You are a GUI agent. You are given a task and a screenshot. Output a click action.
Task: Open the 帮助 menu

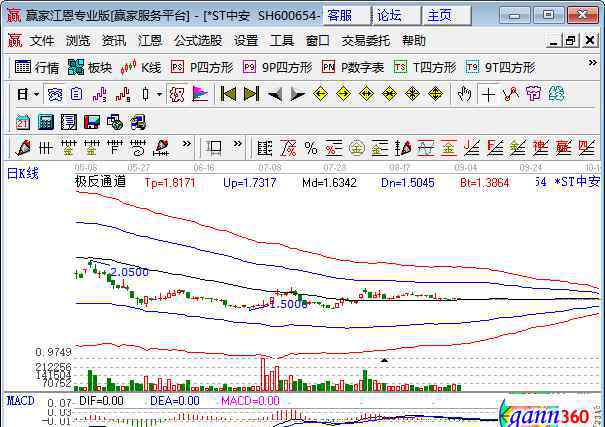[x=414, y=41]
